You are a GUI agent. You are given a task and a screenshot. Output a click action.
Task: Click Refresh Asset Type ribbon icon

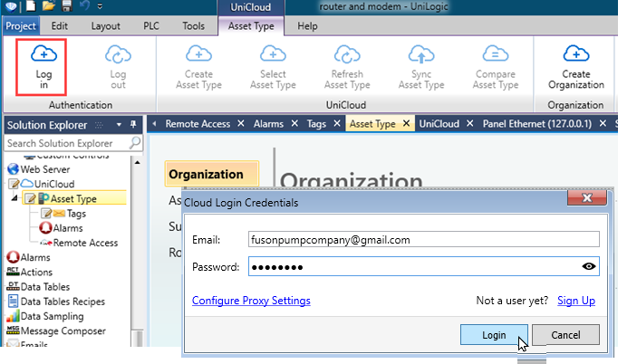(347, 54)
